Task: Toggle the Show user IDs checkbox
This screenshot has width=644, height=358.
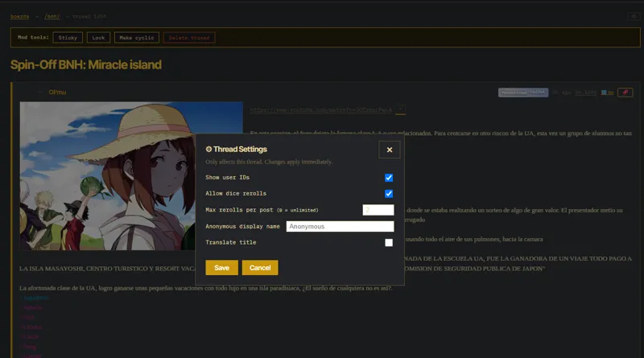Action: (389, 178)
